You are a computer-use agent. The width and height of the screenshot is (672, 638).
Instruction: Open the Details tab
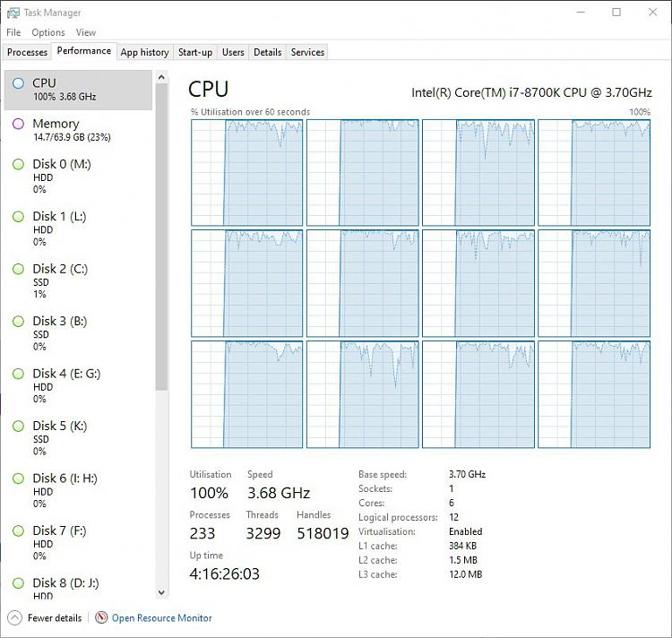tap(267, 52)
